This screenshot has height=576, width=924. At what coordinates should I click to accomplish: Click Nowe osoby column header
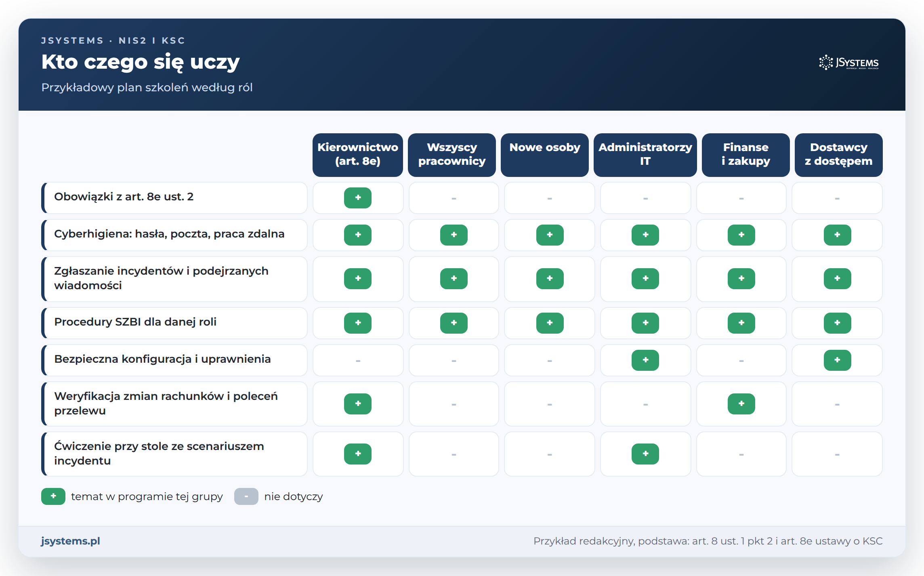(545, 155)
